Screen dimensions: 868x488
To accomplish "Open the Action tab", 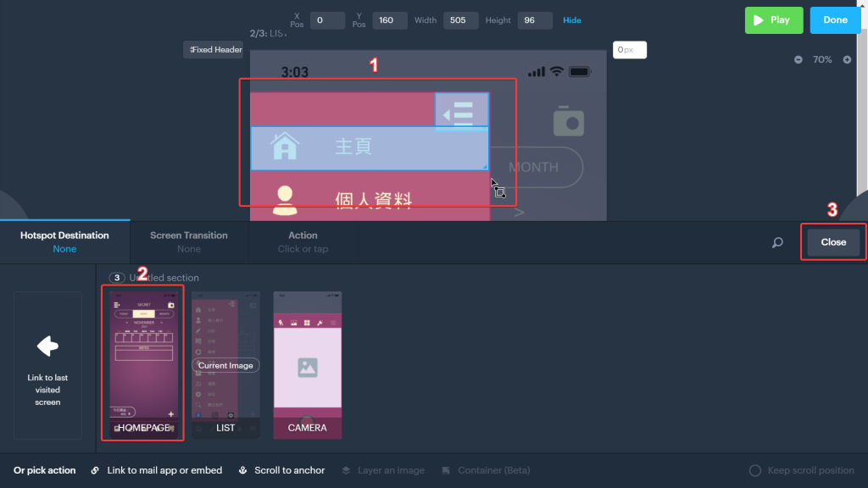I will pos(303,241).
